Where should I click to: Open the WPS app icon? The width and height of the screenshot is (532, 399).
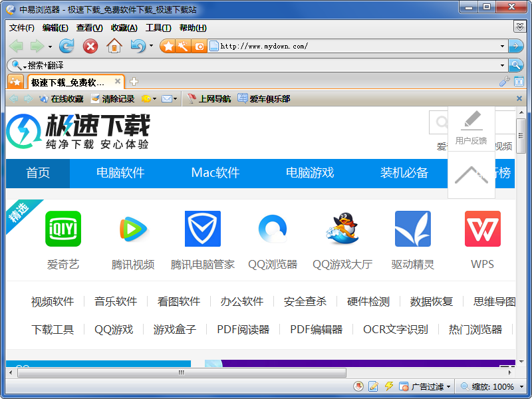(482, 229)
